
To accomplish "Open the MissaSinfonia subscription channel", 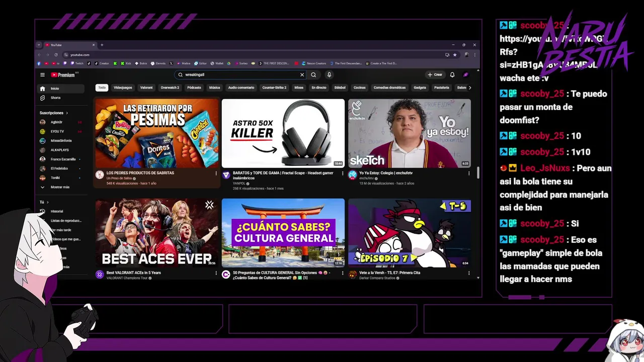I will tap(61, 141).
